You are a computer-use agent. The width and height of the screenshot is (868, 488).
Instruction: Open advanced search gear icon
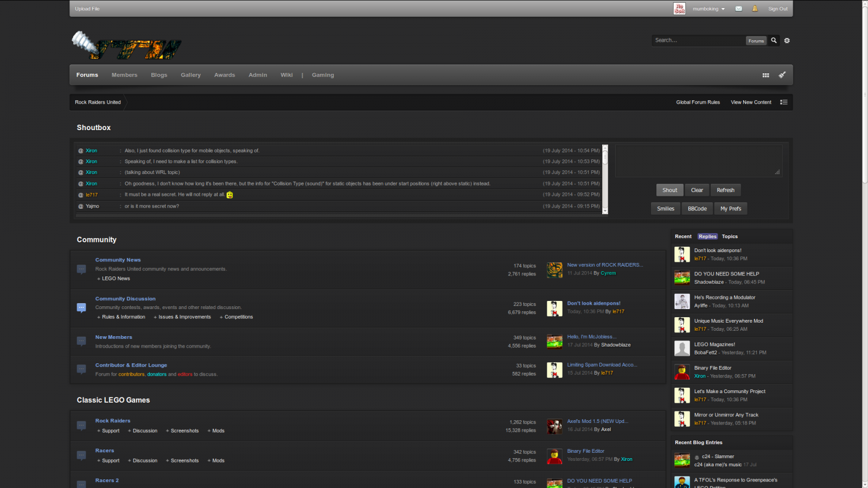(787, 41)
